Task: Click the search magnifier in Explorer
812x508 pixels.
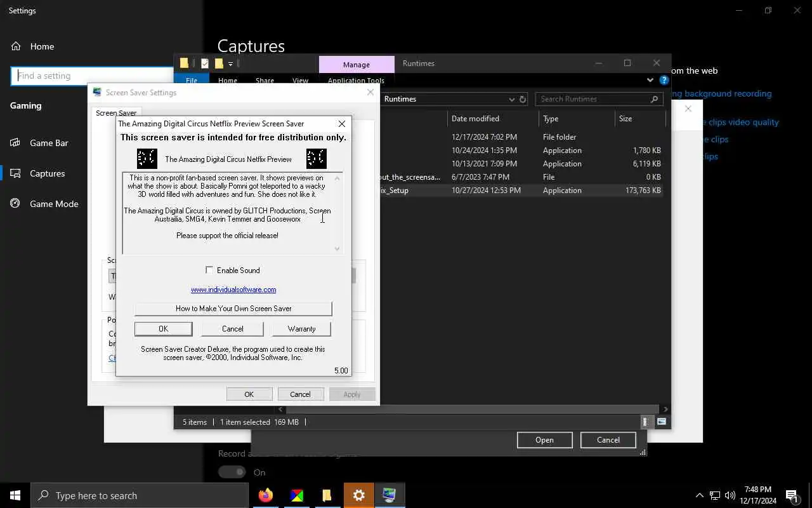Action: tap(654, 99)
